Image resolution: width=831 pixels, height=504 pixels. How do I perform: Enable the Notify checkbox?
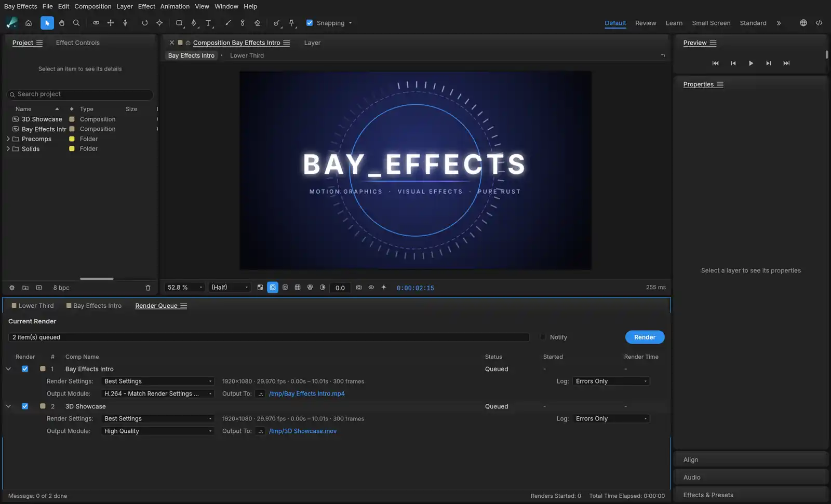coord(543,337)
